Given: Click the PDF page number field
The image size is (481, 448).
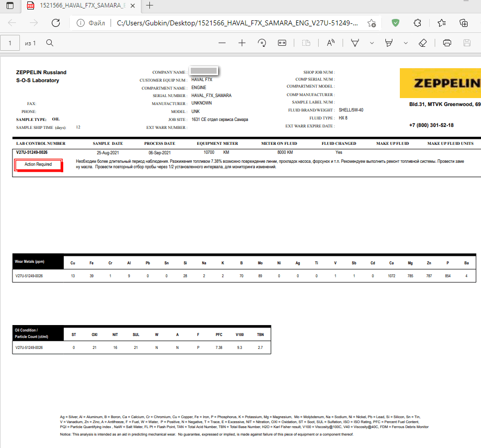Looking at the screenshot, I should [10, 43].
